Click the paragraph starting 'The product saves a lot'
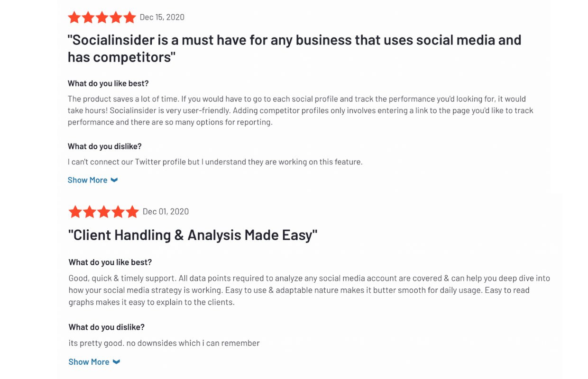588x379 pixels. click(x=301, y=110)
